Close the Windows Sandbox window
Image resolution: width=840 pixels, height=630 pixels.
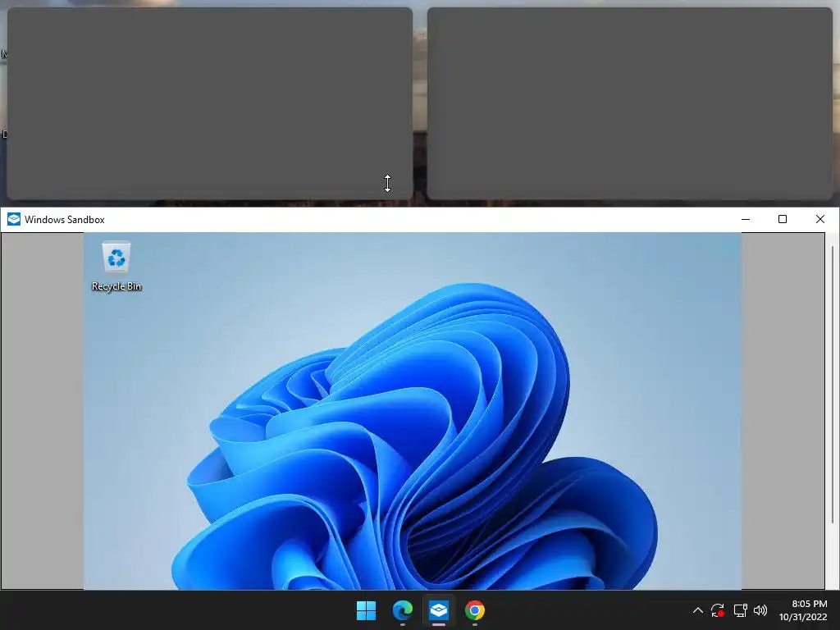[x=819, y=219]
